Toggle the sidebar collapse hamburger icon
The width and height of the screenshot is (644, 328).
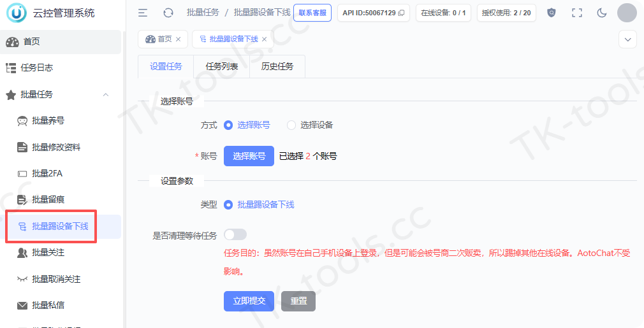pos(143,13)
